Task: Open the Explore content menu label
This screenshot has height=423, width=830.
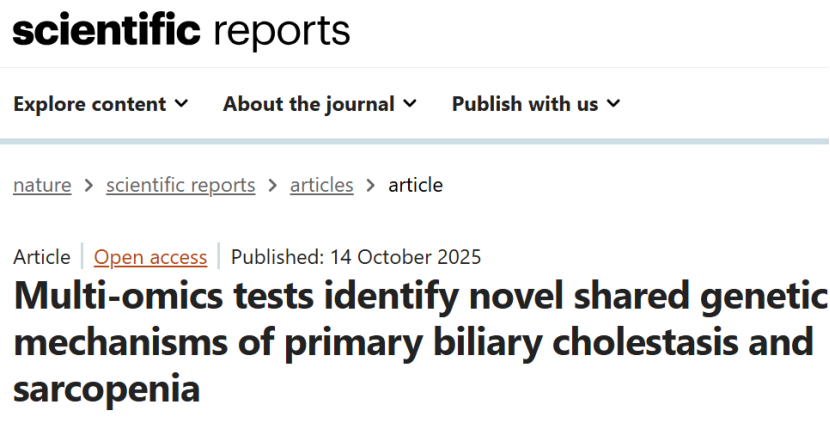Action: 90,104
